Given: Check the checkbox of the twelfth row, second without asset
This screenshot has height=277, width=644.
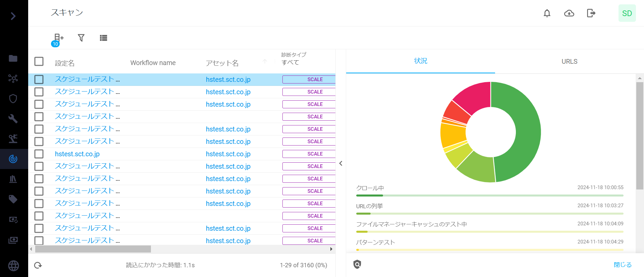Looking at the screenshot, I should click(x=39, y=216).
